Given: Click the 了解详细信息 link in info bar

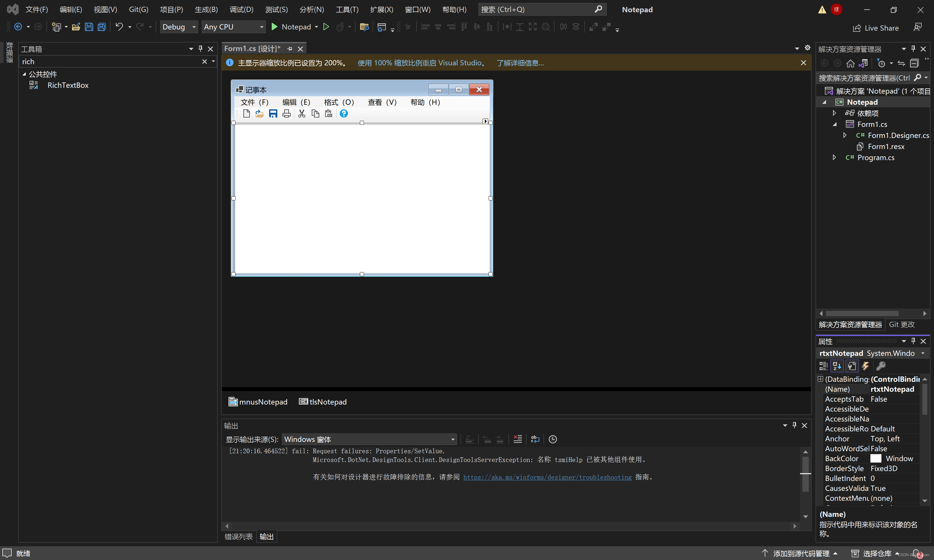Looking at the screenshot, I should (520, 63).
